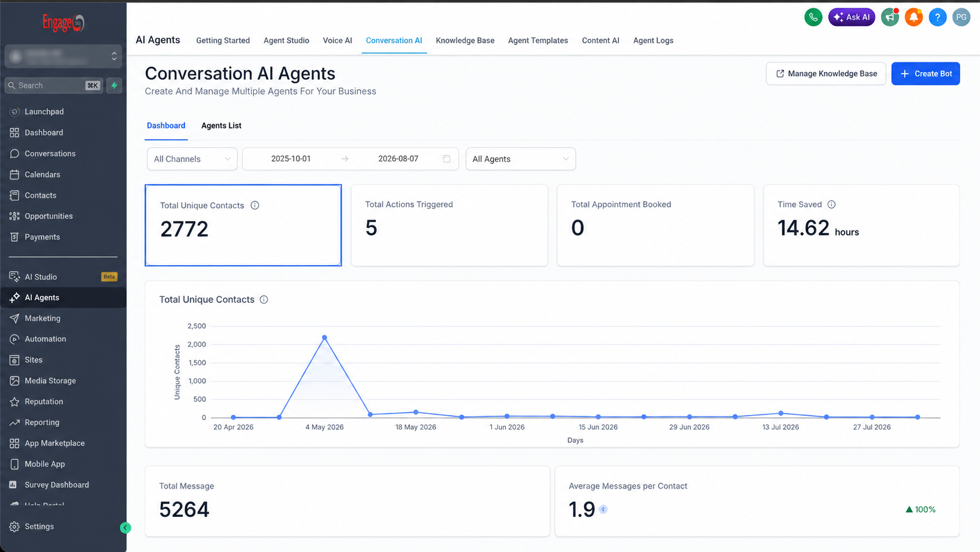Open the orange notifications bell

914,17
